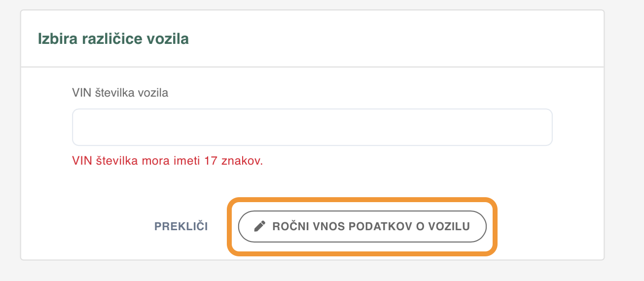Click 'VIN številka mora imeti 17 znakov.' text
Viewport: 644px width, 281px height.
pos(168,161)
